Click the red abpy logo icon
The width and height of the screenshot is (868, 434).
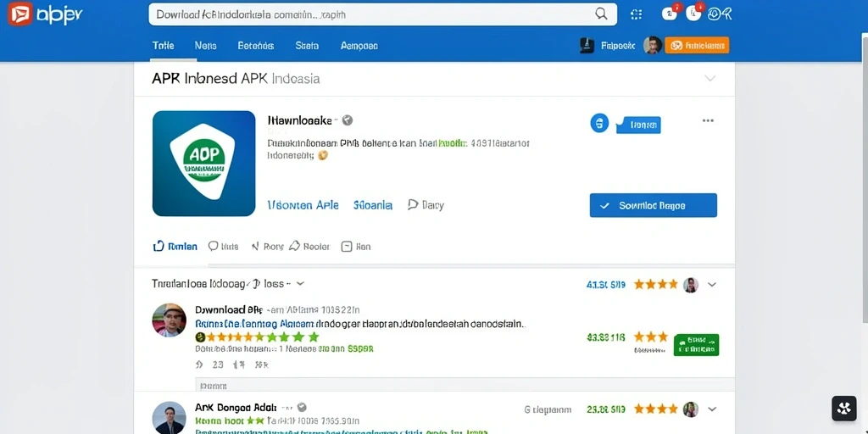pyautogui.click(x=20, y=14)
